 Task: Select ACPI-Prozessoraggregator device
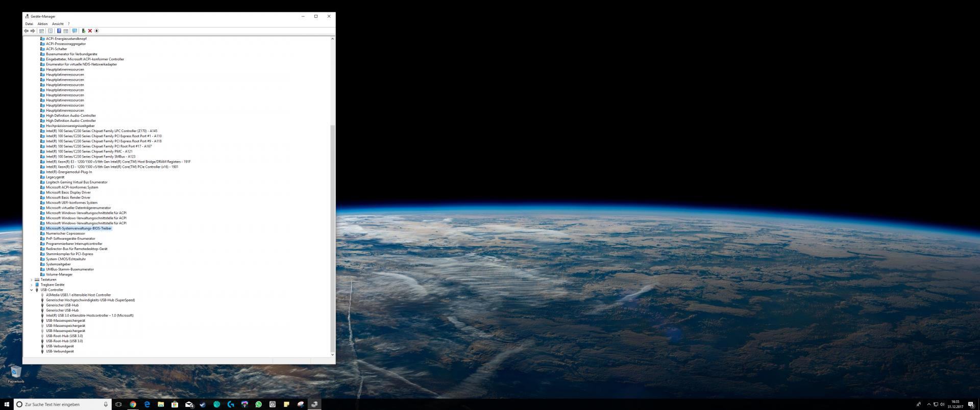click(66, 44)
